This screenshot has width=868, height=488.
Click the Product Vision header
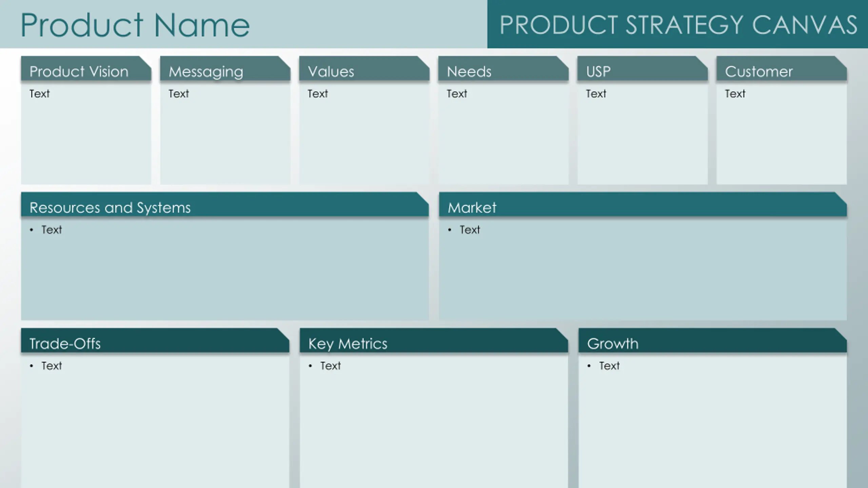(x=79, y=72)
